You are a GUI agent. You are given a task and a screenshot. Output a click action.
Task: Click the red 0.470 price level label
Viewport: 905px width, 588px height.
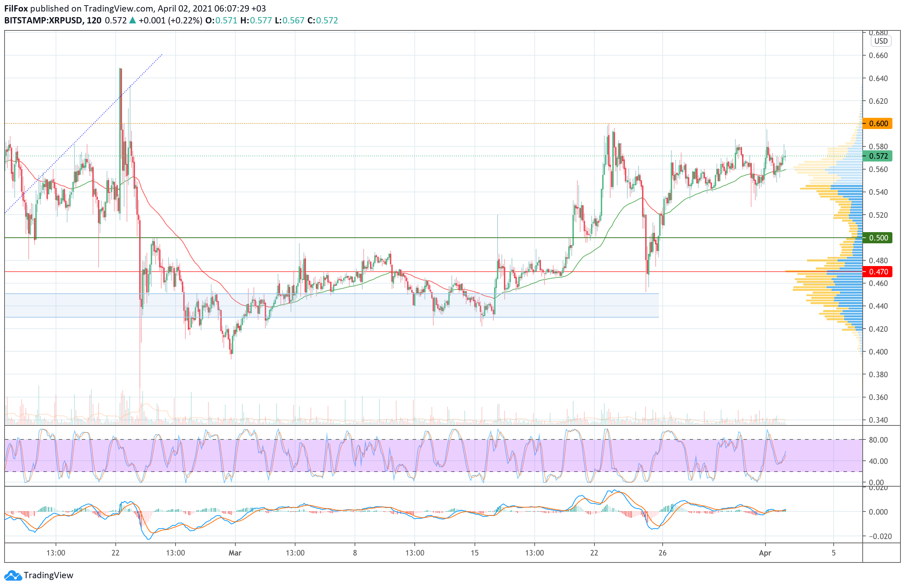point(878,272)
